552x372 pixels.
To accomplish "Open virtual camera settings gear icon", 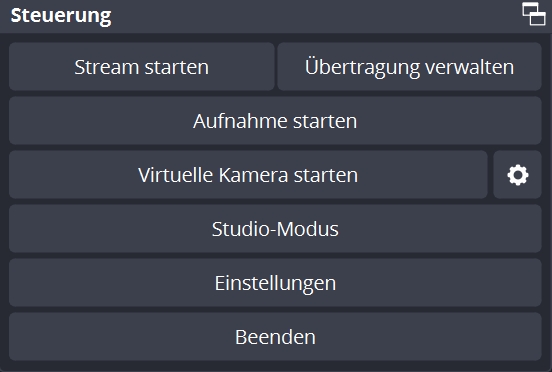I will tap(517, 175).
